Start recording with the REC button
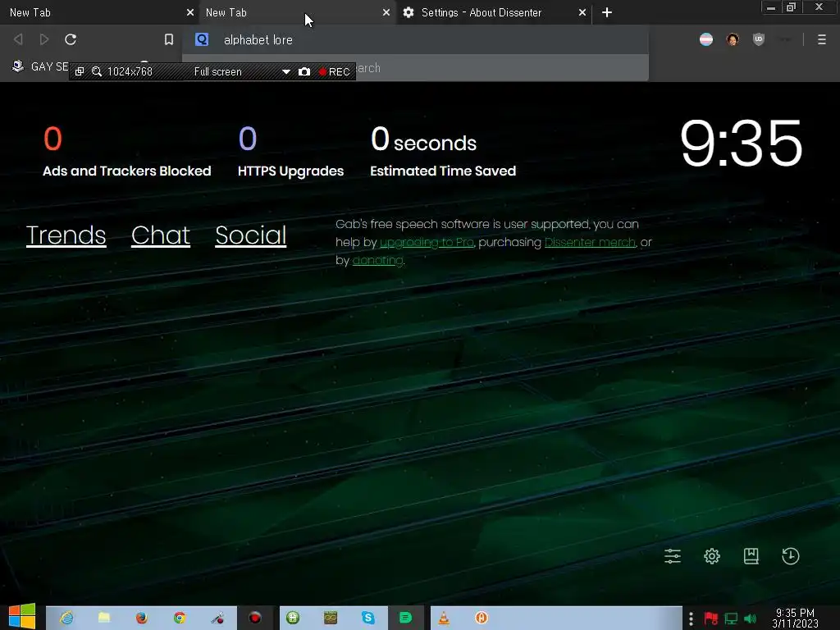Screen dimensions: 840x630 click(x=335, y=71)
